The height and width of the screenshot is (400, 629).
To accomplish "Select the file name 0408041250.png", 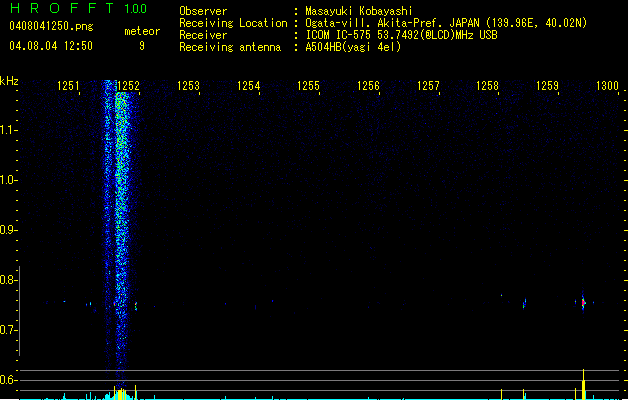I will click(x=51, y=26).
